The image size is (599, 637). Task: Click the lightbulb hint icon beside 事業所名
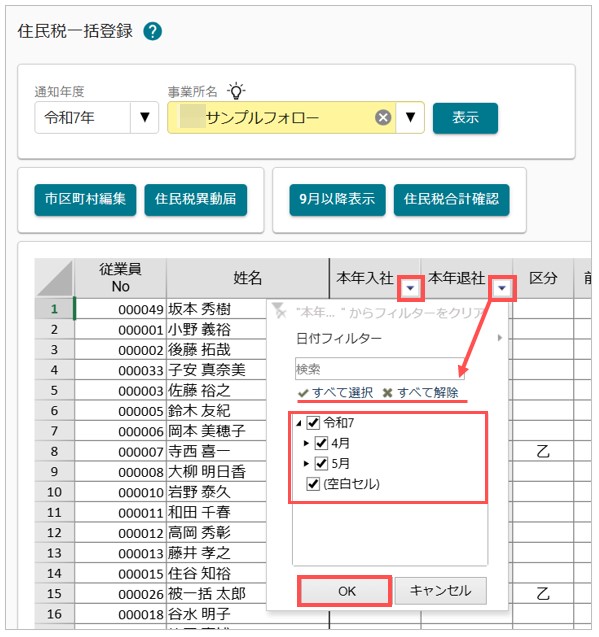click(236, 91)
